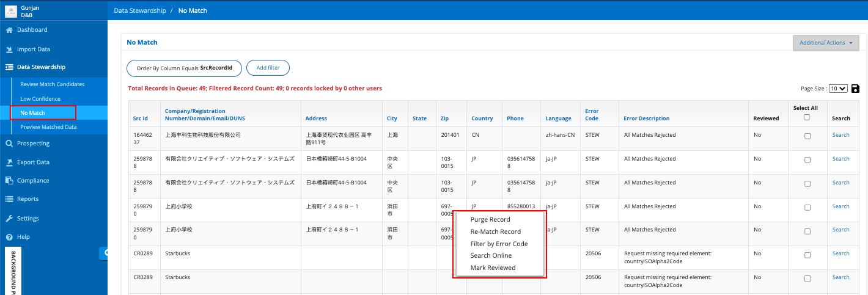This screenshot has width=868, height=295.
Task: Click the Prospecting magnifier icon in sidebar
Action: pos(9,144)
